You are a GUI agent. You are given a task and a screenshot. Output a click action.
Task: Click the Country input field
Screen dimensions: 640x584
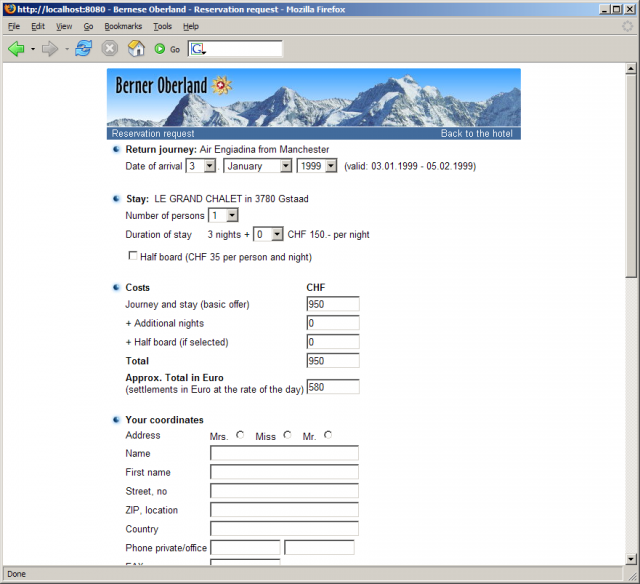(284, 528)
